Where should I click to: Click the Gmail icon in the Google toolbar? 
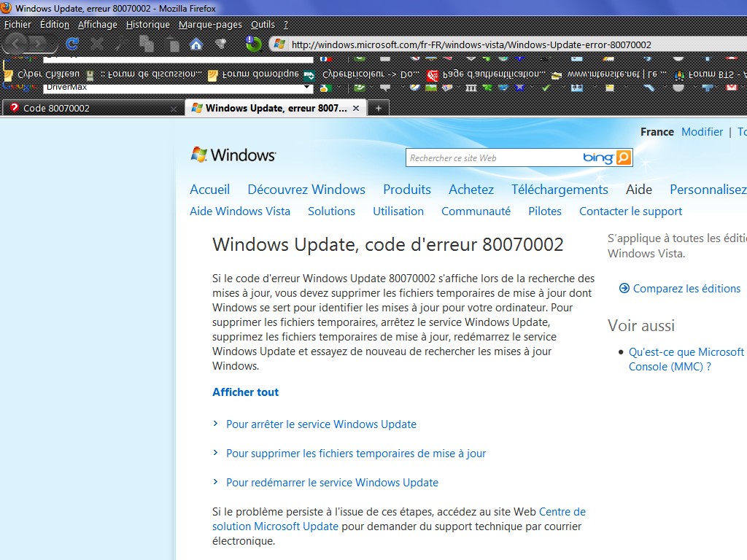(731, 87)
